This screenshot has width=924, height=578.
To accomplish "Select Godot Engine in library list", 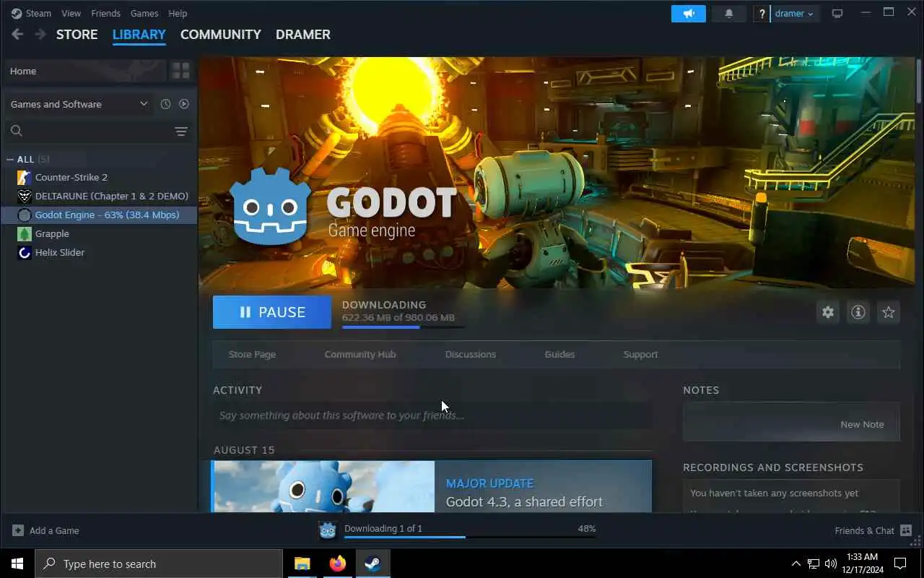I will 99,215.
